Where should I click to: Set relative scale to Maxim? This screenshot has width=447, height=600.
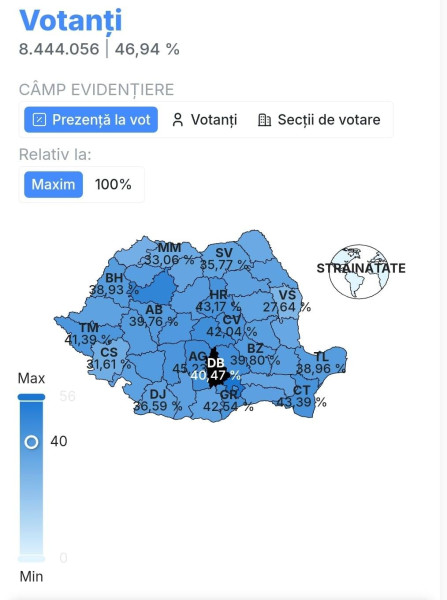coord(54,184)
